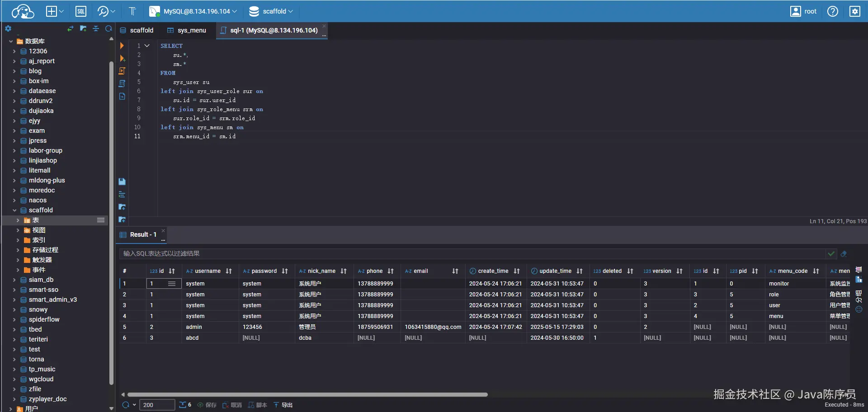Sort by update_time column arrows
The image size is (868, 412).
[x=580, y=271]
